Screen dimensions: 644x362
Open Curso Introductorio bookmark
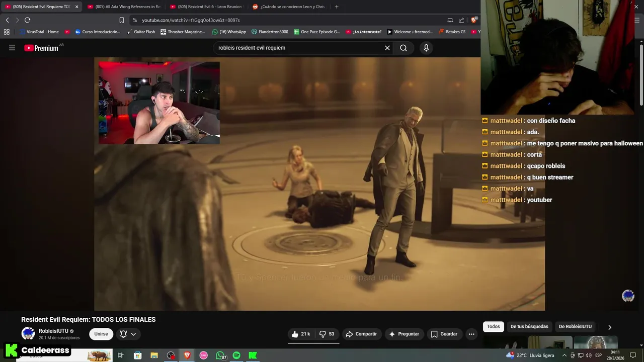point(98,32)
